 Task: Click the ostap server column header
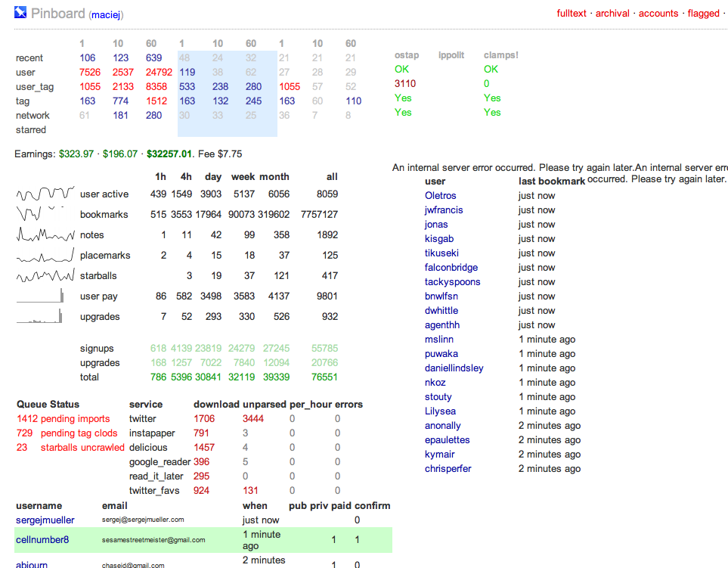point(407,55)
